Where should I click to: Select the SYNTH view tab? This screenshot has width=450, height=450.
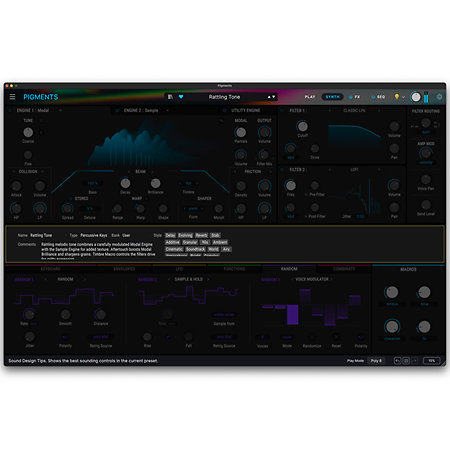(x=332, y=97)
